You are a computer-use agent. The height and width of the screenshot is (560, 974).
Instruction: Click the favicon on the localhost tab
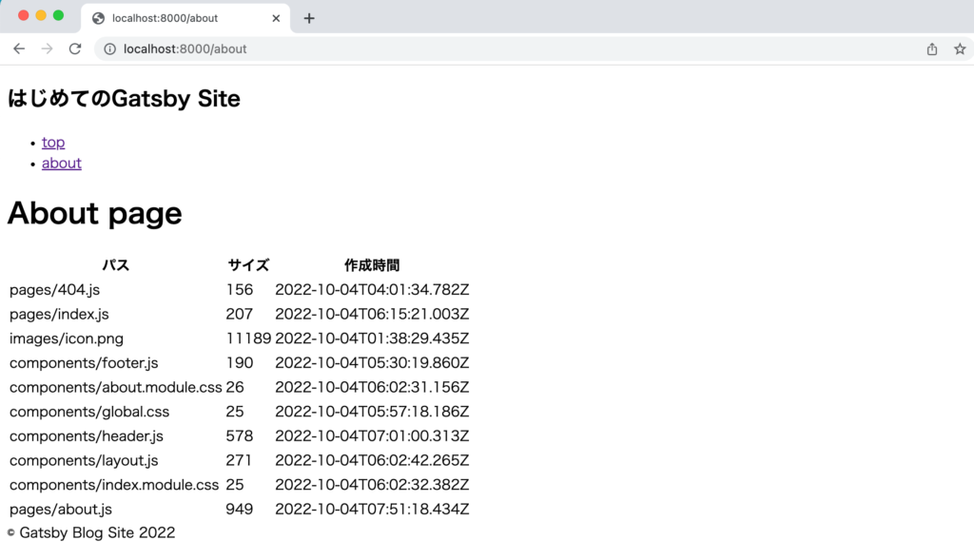[98, 16]
